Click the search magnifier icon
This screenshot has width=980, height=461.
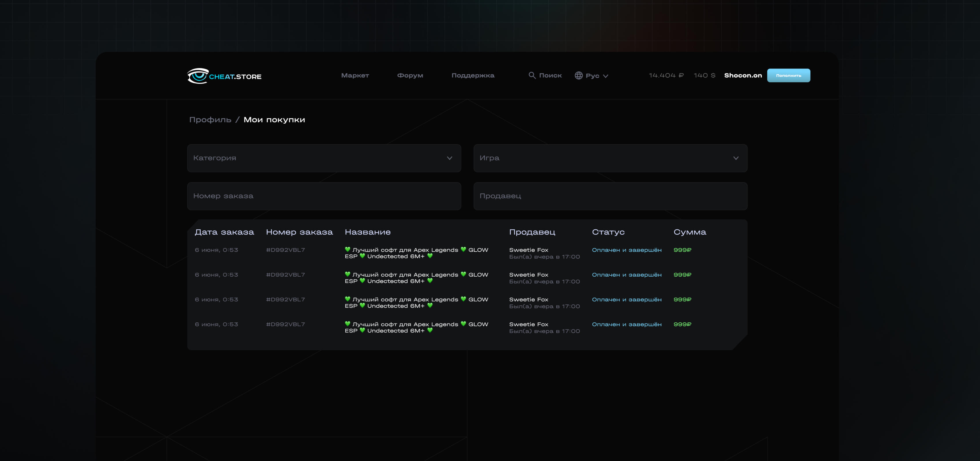point(532,75)
